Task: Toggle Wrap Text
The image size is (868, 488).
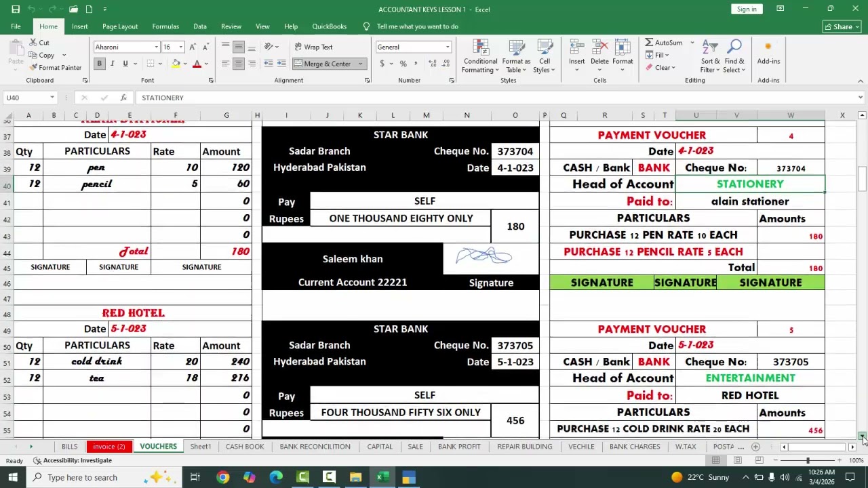Action: click(x=313, y=47)
